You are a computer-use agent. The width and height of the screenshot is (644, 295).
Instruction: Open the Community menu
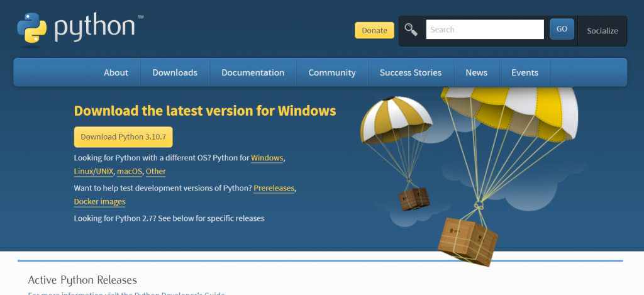tap(332, 73)
